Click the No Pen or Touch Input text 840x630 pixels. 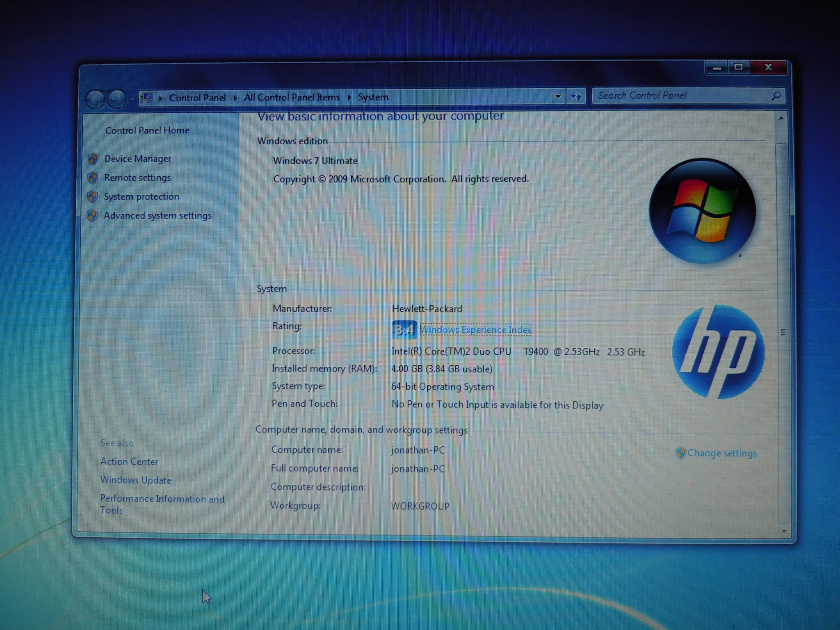point(497,405)
